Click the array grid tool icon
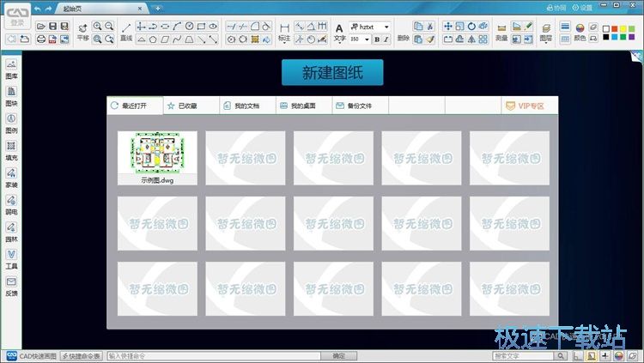This screenshot has width=644, height=363. pos(483,39)
